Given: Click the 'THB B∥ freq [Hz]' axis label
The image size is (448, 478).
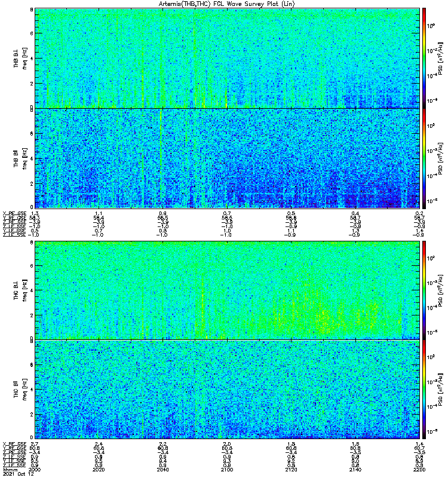Looking at the screenshot, I should [x=20, y=158].
